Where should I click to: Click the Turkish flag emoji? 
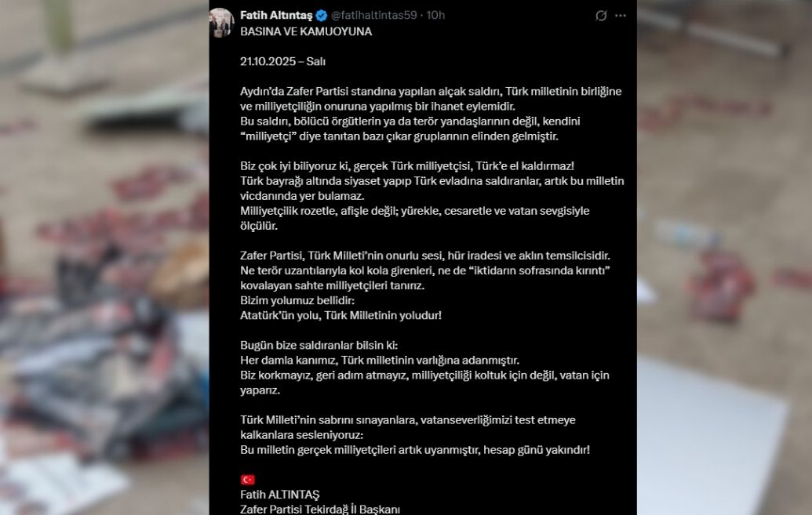pyautogui.click(x=248, y=480)
